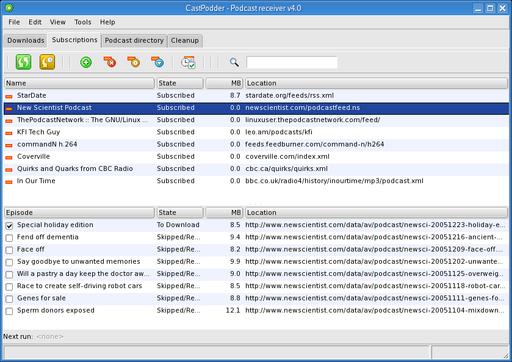Click the green add new feed icon

point(86,62)
